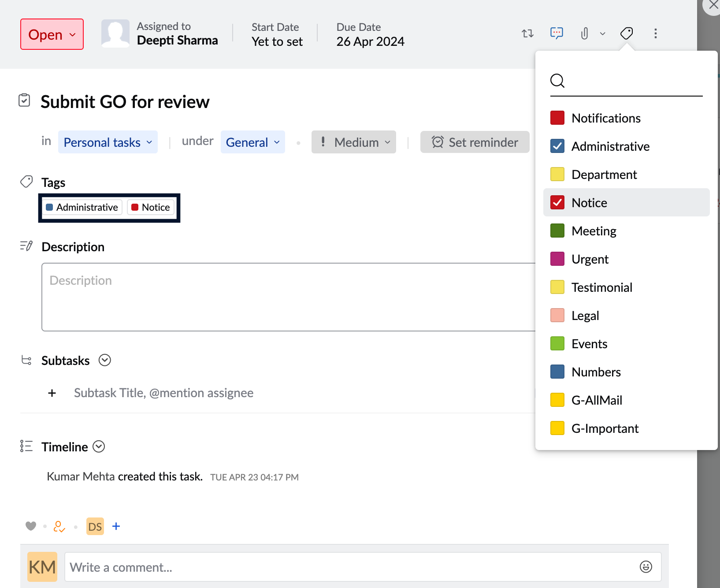Screen dimensions: 720x588
Task: Click the Set reminder button
Action: pos(475,142)
